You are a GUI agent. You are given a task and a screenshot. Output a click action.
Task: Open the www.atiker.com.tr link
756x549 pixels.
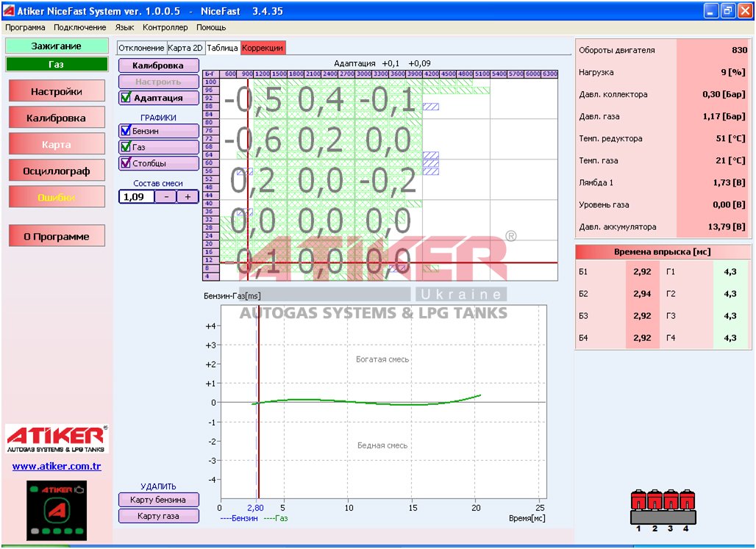pyautogui.click(x=57, y=466)
